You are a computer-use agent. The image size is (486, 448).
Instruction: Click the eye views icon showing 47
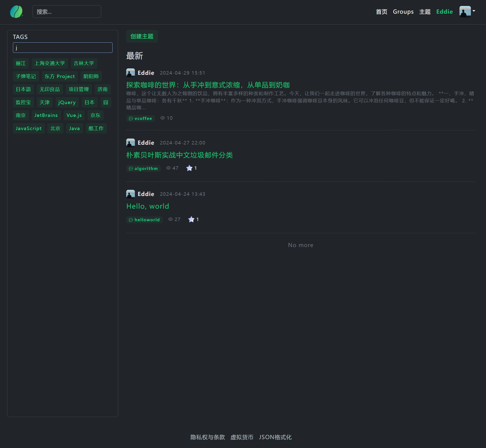(168, 168)
